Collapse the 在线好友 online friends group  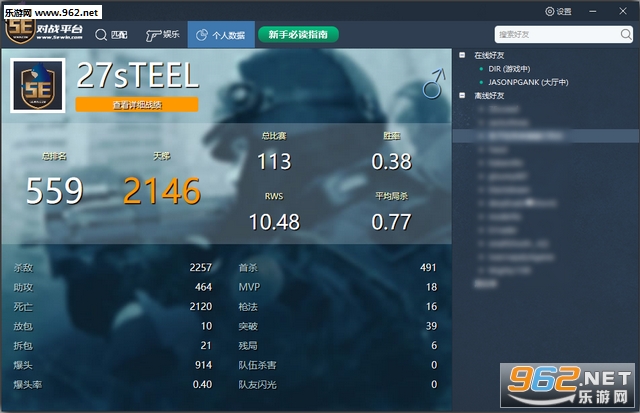[x=462, y=55]
